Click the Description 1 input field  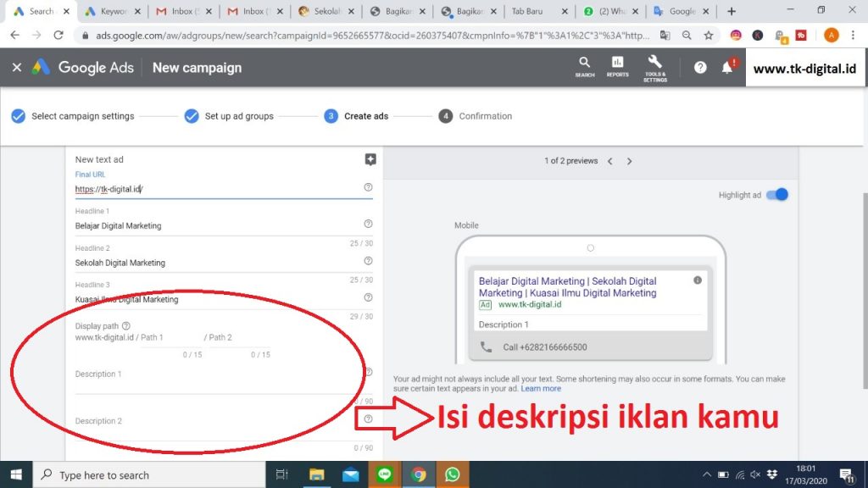(x=216, y=385)
